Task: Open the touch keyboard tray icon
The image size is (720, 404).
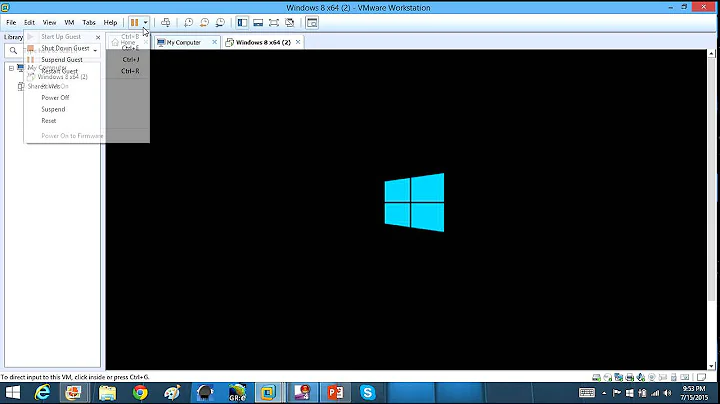Action: (586, 393)
